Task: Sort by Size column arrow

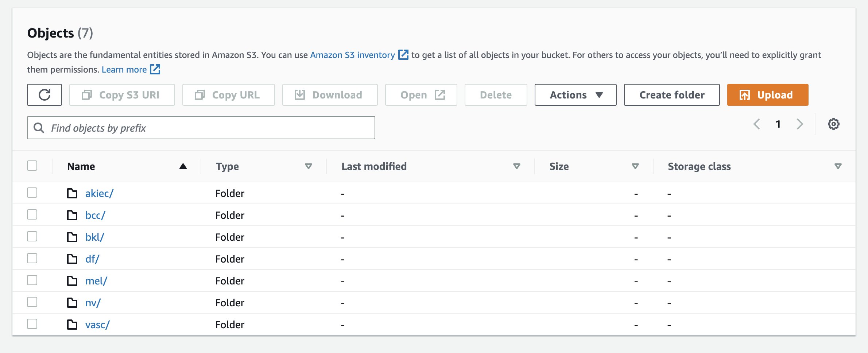Action: [635, 166]
